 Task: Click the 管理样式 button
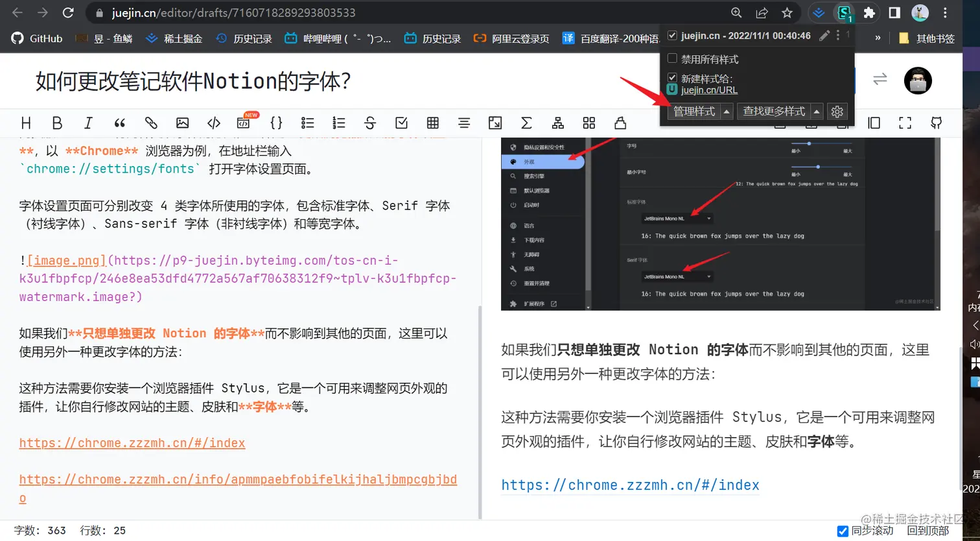[694, 112]
